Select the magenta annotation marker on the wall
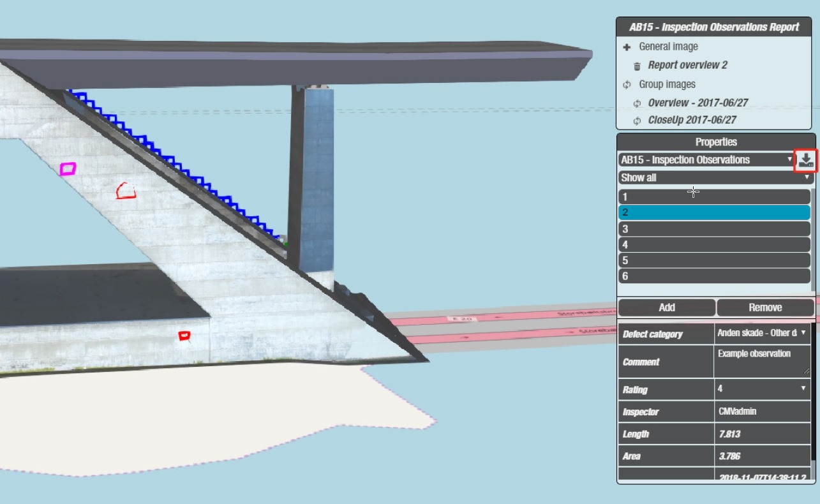Image resolution: width=820 pixels, height=504 pixels. click(x=68, y=168)
